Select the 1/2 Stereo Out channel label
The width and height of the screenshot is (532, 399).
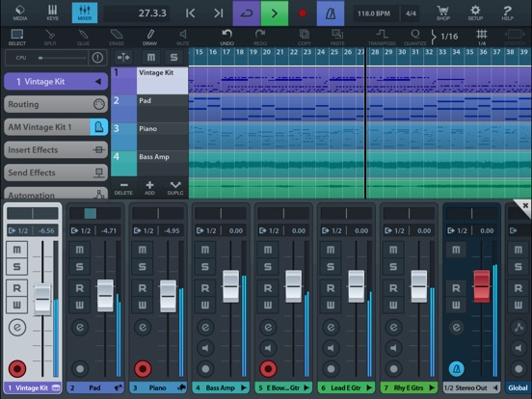click(471, 387)
